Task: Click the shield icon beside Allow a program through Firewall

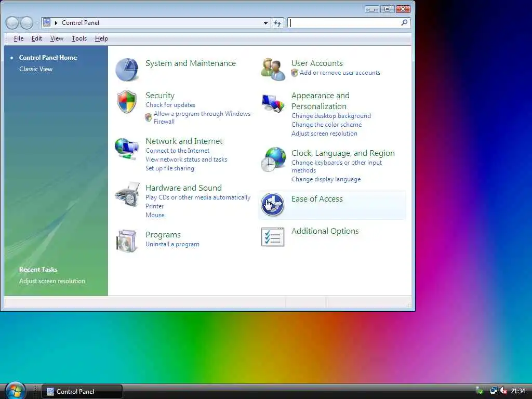Action: (148, 118)
